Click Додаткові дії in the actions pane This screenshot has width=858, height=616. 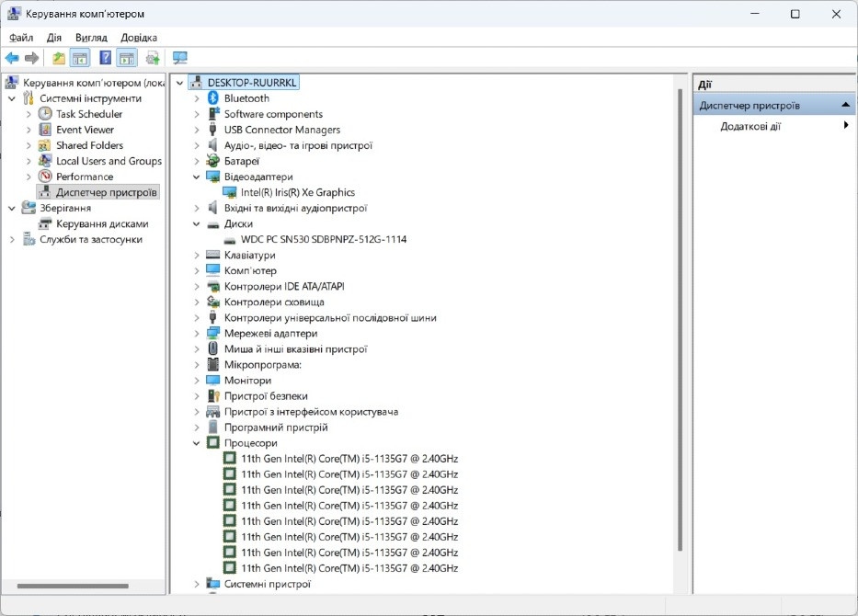pos(750,126)
